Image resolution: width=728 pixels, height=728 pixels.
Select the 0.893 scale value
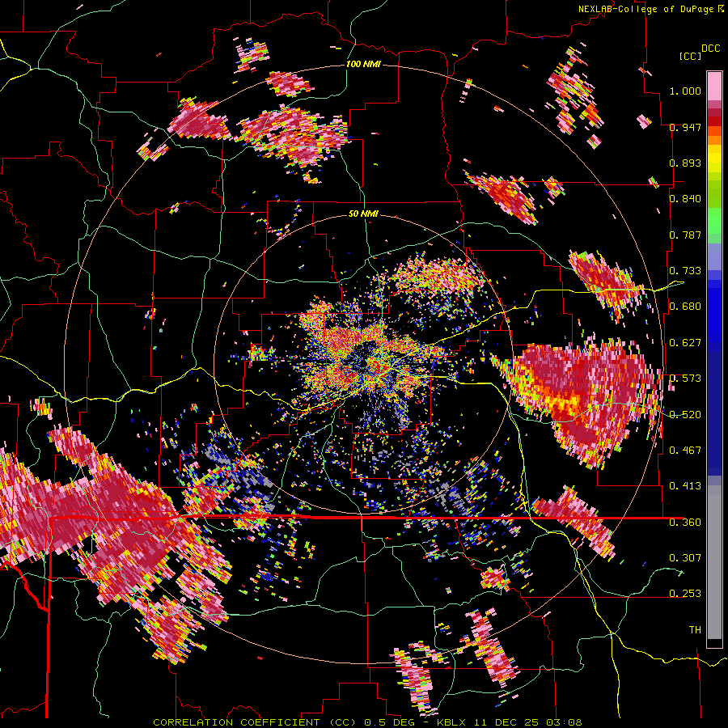coord(685,163)
